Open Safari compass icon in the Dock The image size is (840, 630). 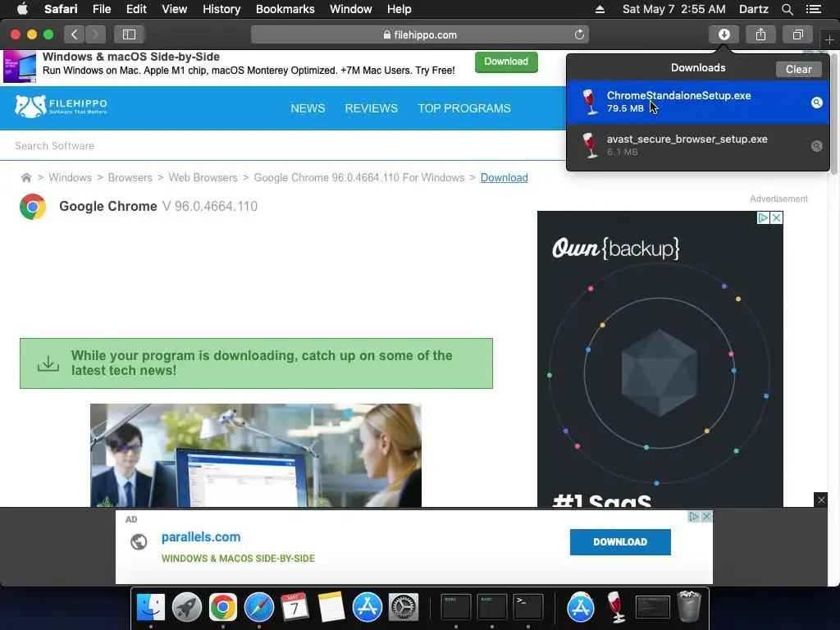[258, 607]
